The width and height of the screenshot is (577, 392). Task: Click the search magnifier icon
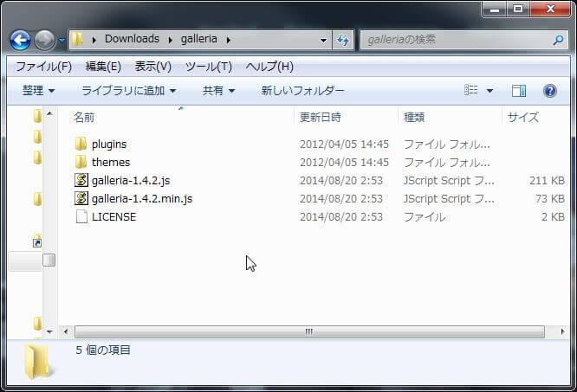558,40
